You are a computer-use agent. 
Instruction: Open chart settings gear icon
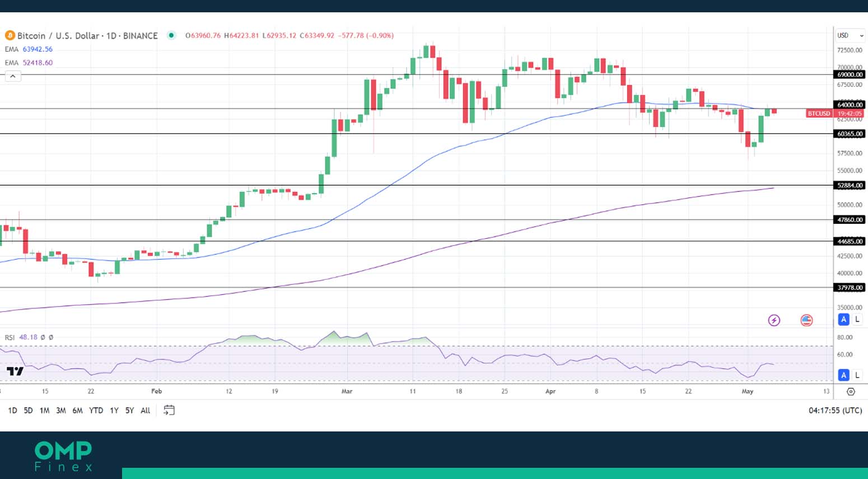851,392
